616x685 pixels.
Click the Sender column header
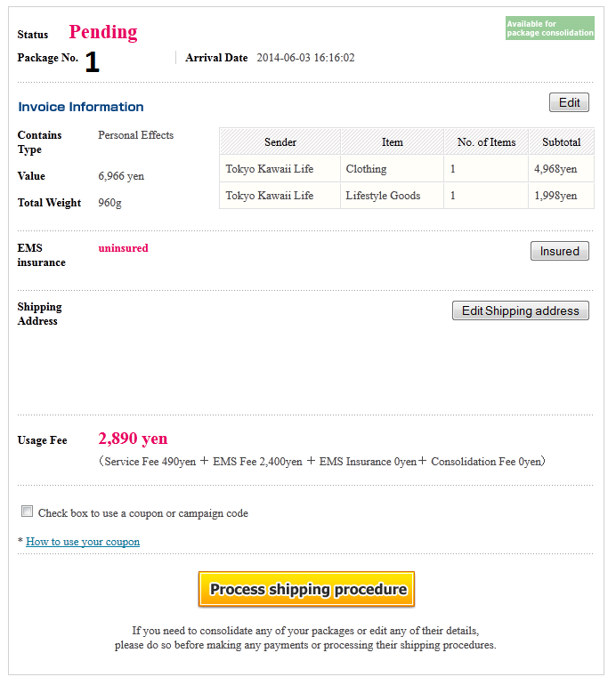280,142
